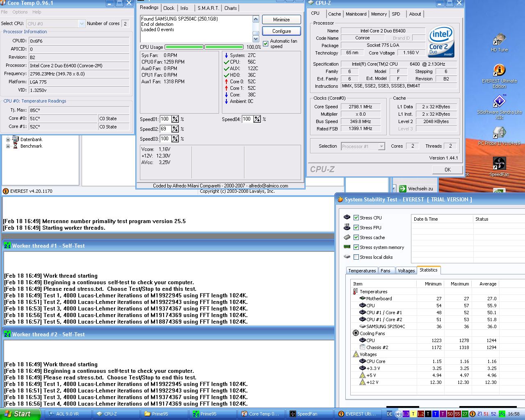This screenshot has height=420, width=525.
Task: Toggle the Stress system memory checkbox
Action: [x=356, y=247]
